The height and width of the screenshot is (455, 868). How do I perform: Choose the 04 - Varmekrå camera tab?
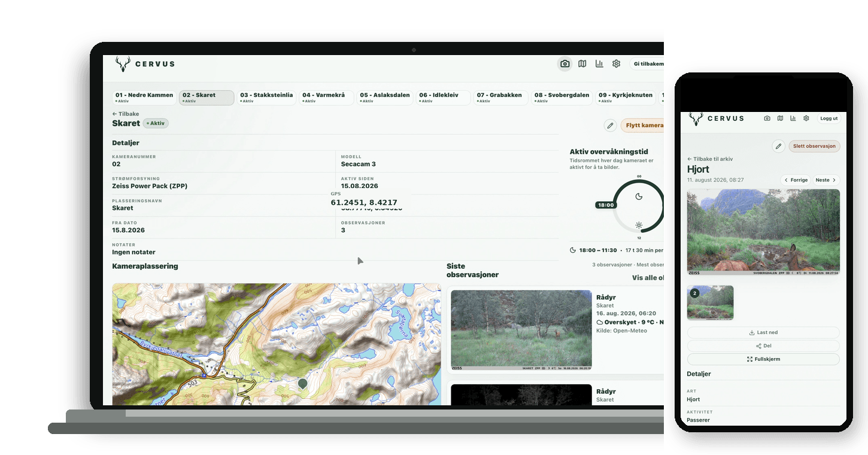[326, 98]
